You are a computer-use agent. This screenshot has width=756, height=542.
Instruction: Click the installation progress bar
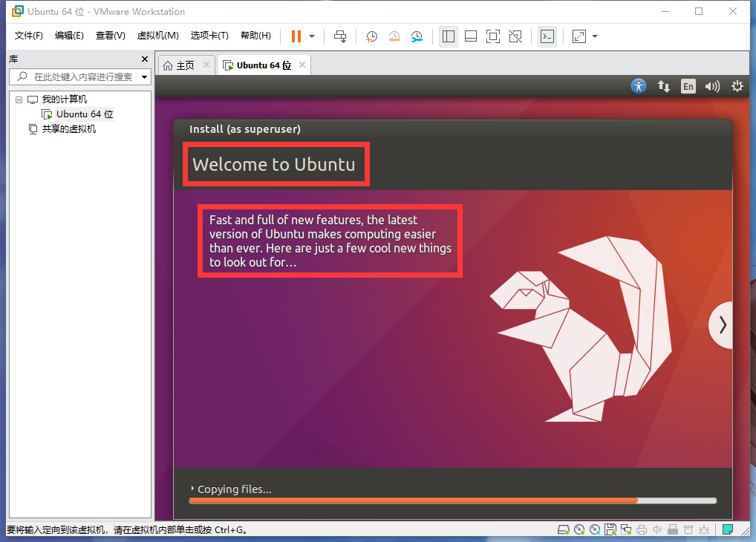tap(453, 501)
